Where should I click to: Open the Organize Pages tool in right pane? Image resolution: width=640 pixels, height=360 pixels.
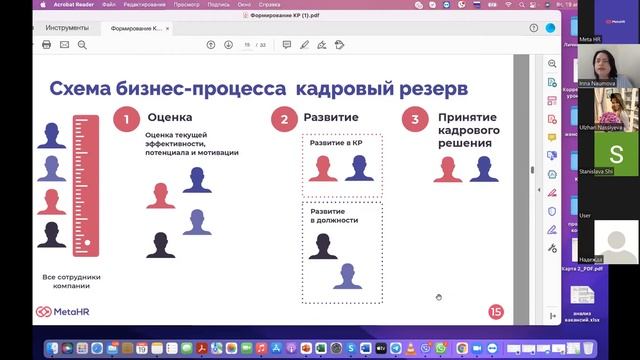tap(552, 101)
